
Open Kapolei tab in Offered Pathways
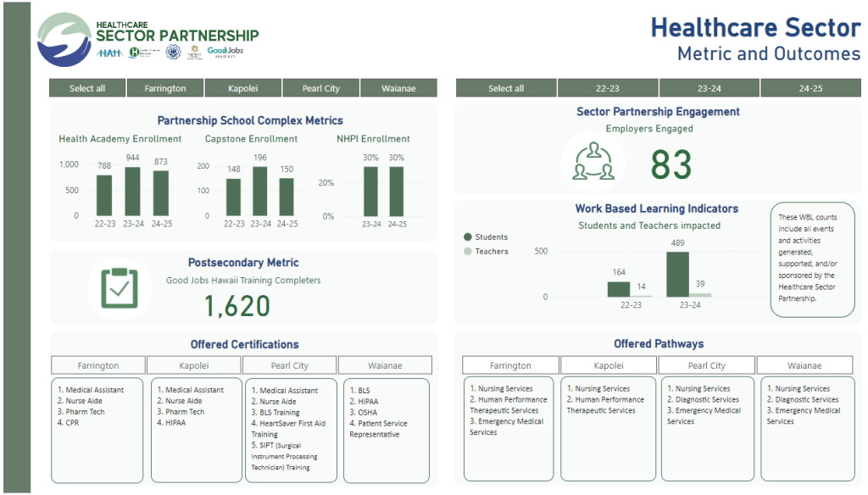[609, 365]
